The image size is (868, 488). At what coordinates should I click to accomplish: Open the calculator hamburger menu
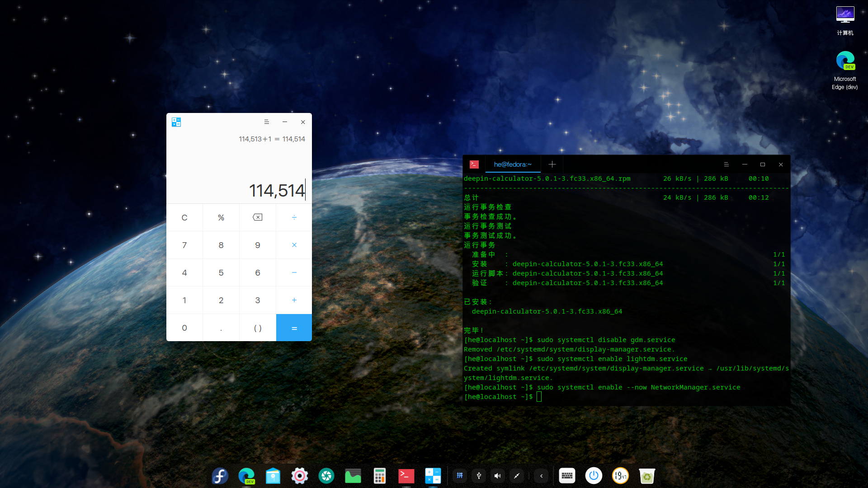pyautogui.click(x=266, y=122)
